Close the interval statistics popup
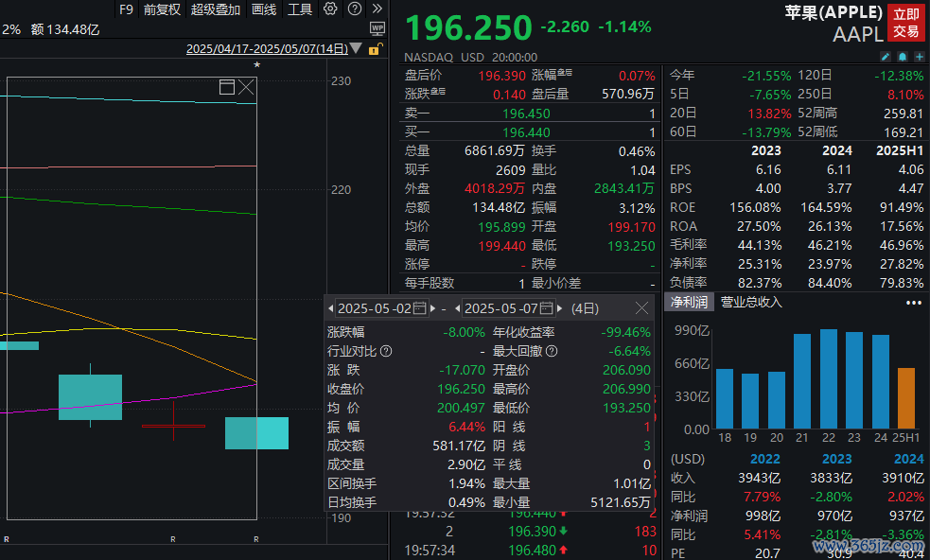930x560 pixels. click(641, 308)
